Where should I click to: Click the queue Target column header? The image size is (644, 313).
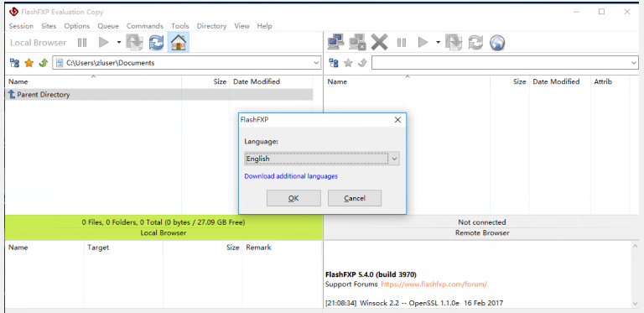[123, 248]
